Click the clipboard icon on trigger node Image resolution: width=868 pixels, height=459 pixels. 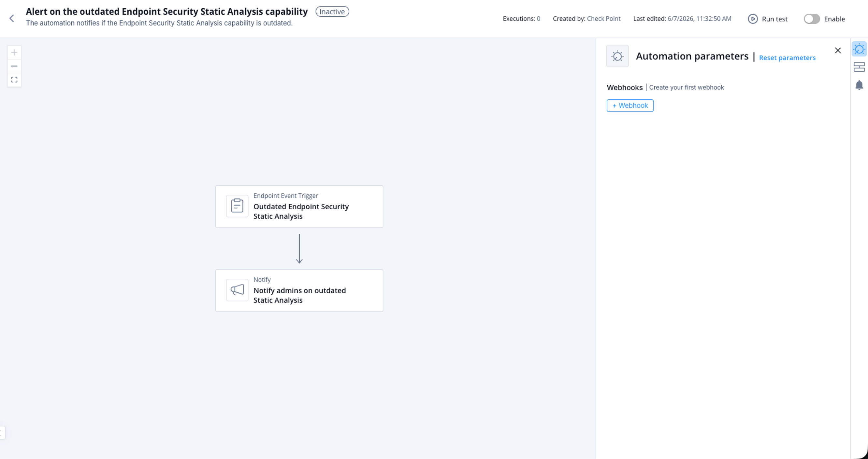tap(237, 206)
